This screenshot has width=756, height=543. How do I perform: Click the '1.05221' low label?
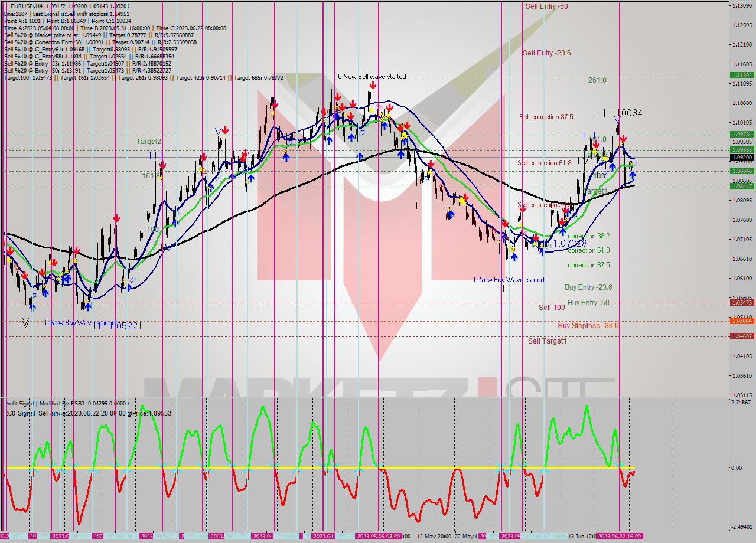pyautogui.click(x=125, y=326)
